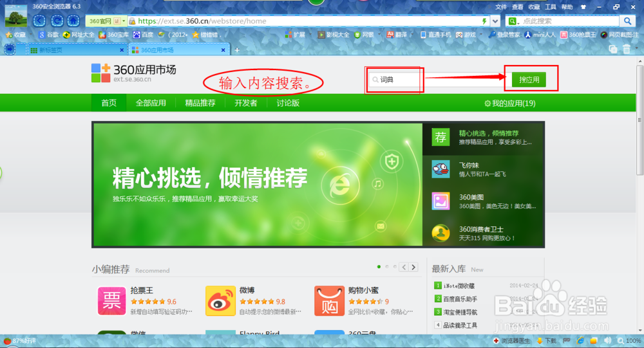Open 讨论版 nav item
Image resolution: width=644 pixels, height=348 pixels.
[x=287, y=103]
